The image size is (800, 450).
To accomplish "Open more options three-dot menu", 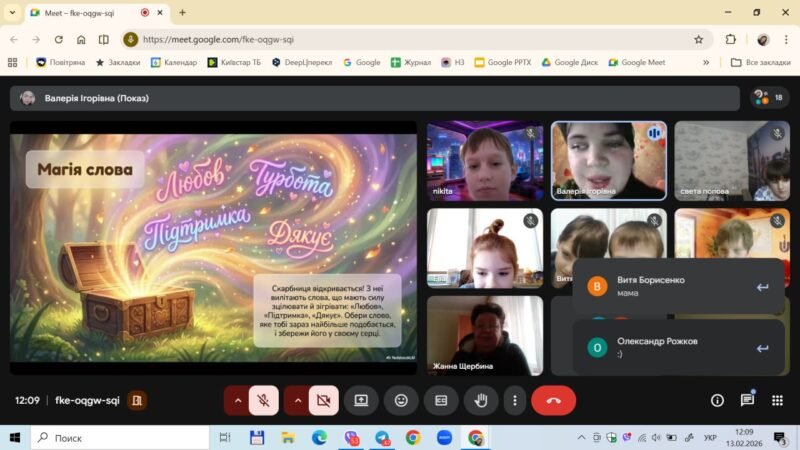I will coord(515,400).
